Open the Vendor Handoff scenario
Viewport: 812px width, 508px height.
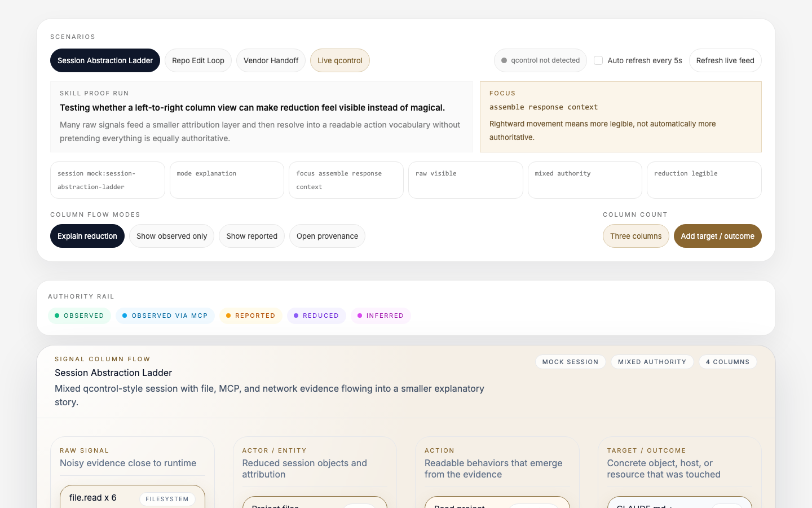(x=271, y=60)
